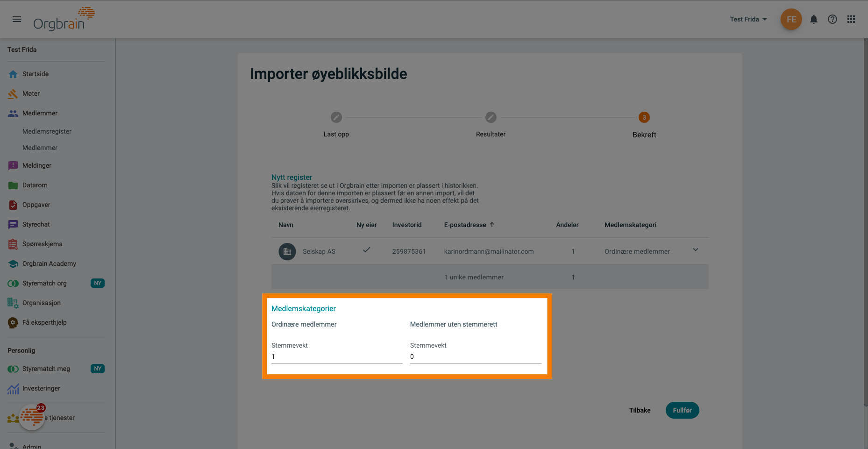Click the Ny eier column header
The image size is (868, 449).
[x=367, y=225]
